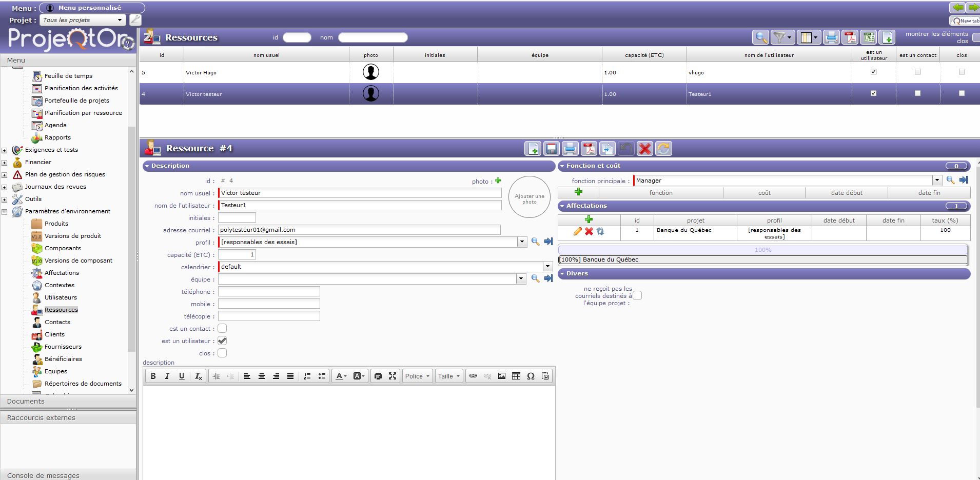The height and width of the screenshot is (480, 980).
Task: Open Utilisateurs in the menu tree
Action: pos(61,297)
